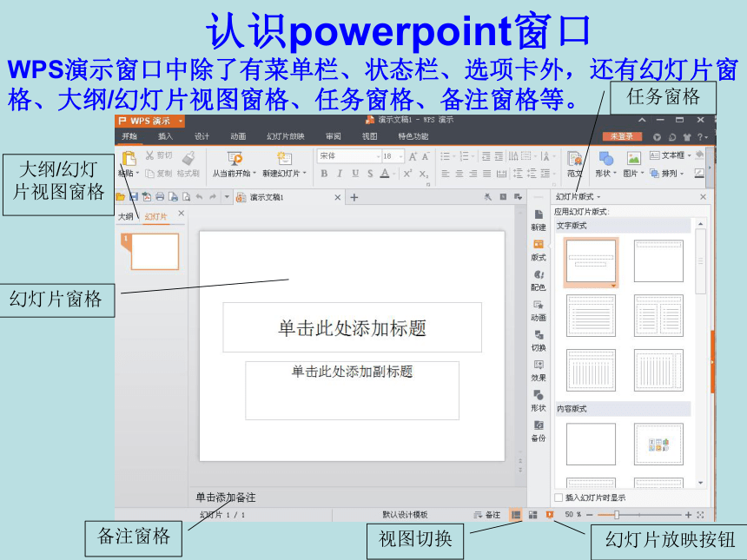Expand the 幻灯片版式 task pane title dropdown
Image resolution: width=747 pixels, height=560 pixels.
pos(598,197)
